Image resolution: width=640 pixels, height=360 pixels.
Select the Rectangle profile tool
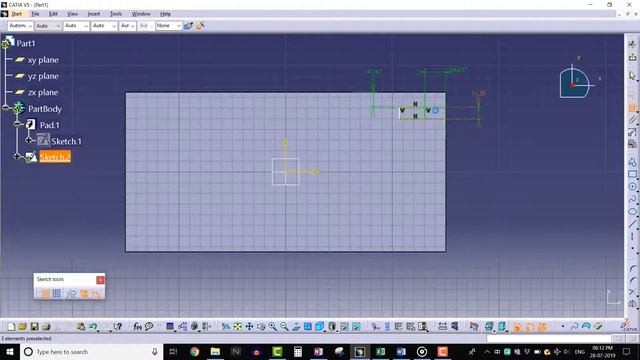[x=632, y=174]
